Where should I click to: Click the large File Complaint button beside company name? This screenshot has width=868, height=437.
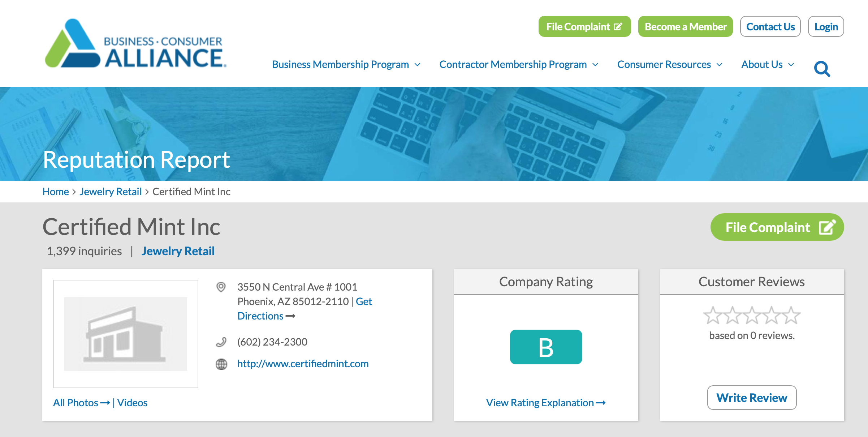(x=777, y=227)
